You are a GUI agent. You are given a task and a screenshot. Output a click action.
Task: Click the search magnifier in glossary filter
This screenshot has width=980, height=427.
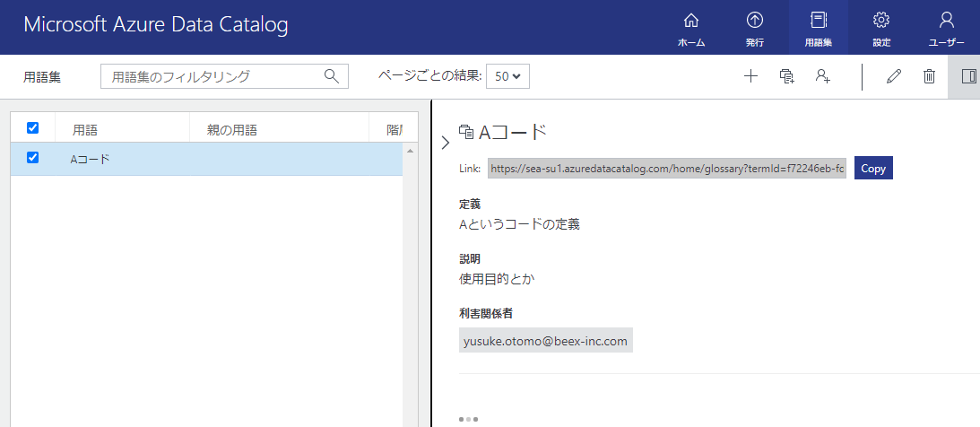click(332, 76)
